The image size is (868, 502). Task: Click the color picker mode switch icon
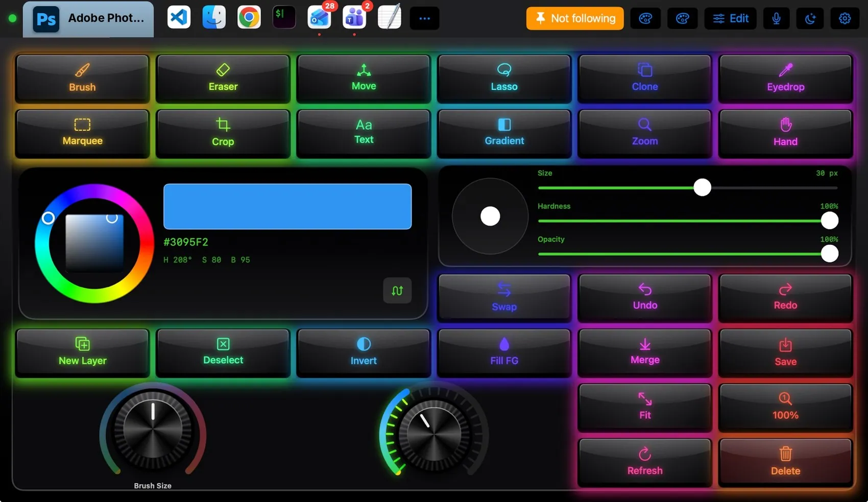397,290
